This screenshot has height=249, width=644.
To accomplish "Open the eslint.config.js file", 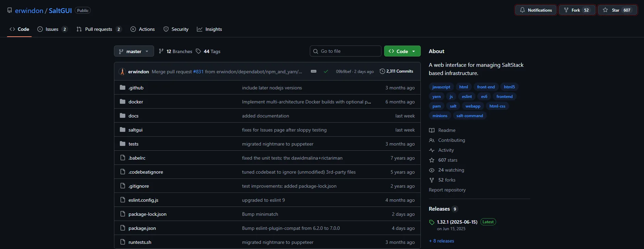I will [143, 200].
